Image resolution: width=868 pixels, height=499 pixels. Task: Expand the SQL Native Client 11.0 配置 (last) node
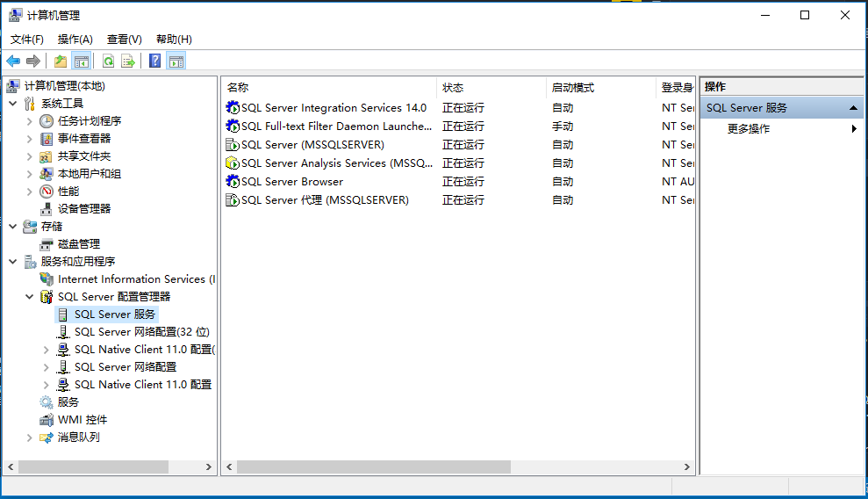click(47, 385)
